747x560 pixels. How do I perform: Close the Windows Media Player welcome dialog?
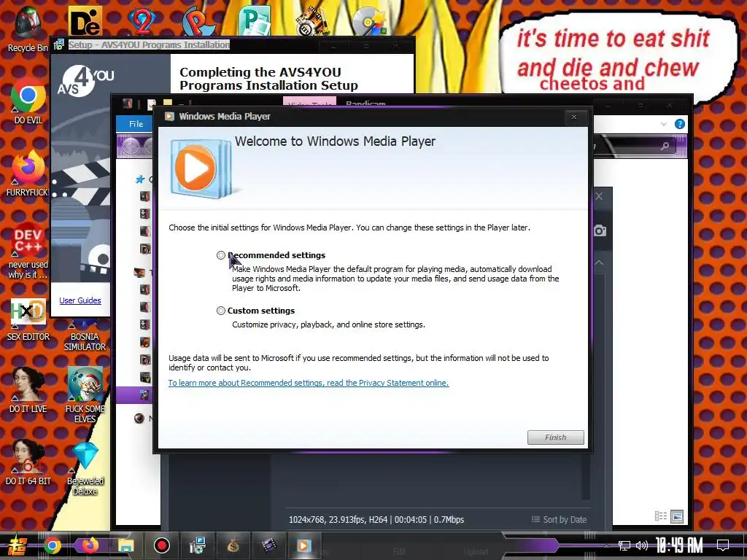coord(574,117)
